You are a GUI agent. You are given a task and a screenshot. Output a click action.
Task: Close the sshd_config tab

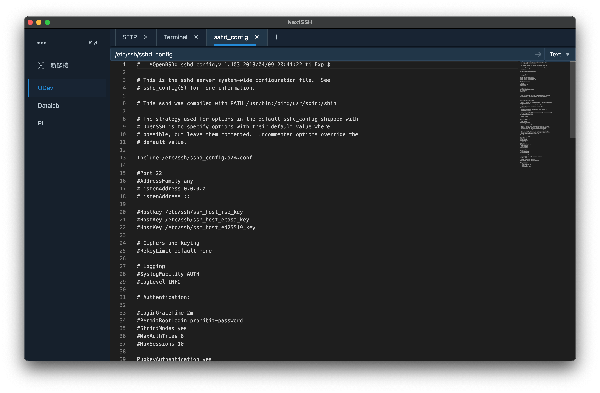[x=257, y=37]
